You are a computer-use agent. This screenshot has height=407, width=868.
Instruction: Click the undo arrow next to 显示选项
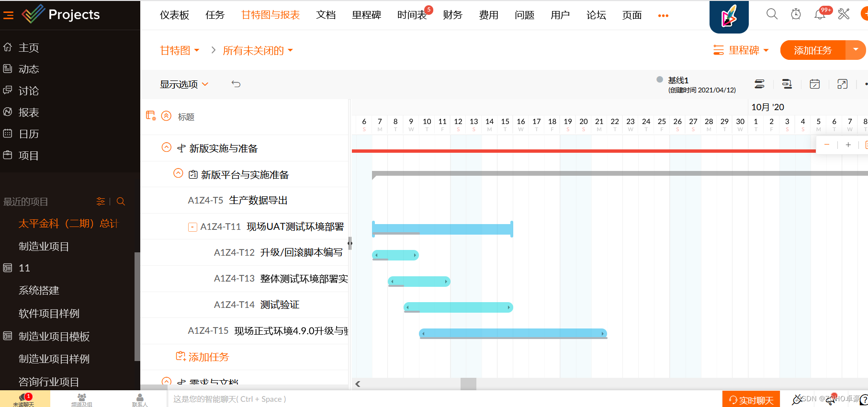[x=236, y=84]
